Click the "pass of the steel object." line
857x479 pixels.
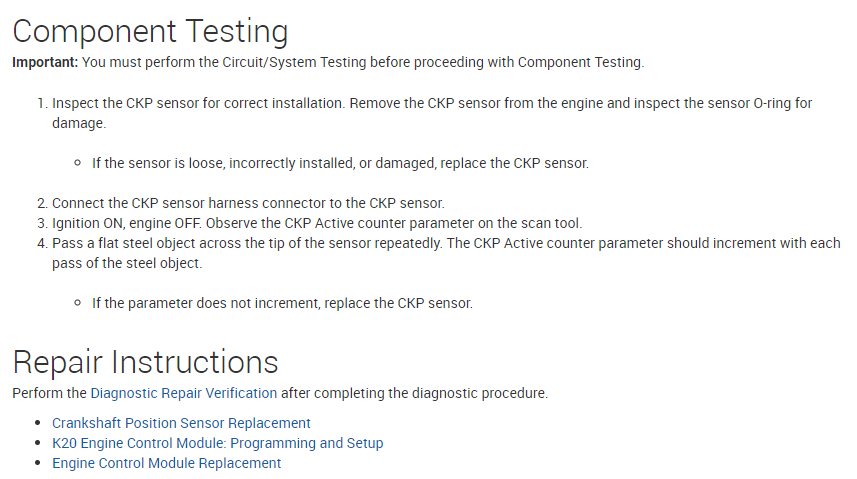pyautogui.click(x=127, y=263)
